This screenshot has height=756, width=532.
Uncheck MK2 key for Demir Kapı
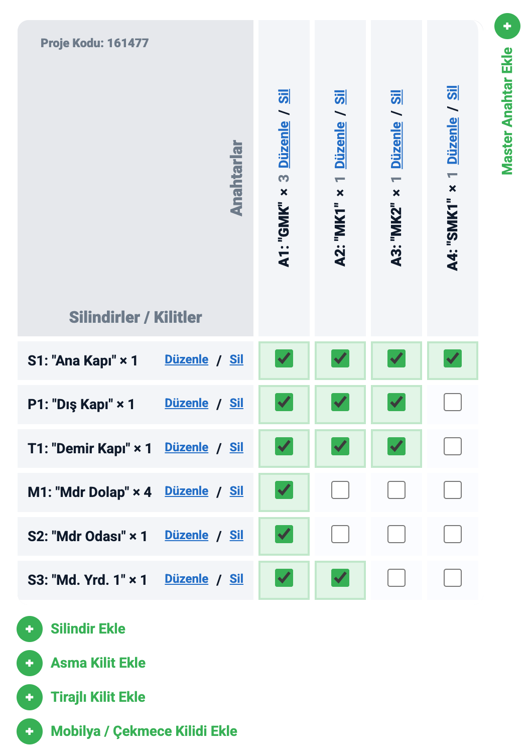click(396, 447)
